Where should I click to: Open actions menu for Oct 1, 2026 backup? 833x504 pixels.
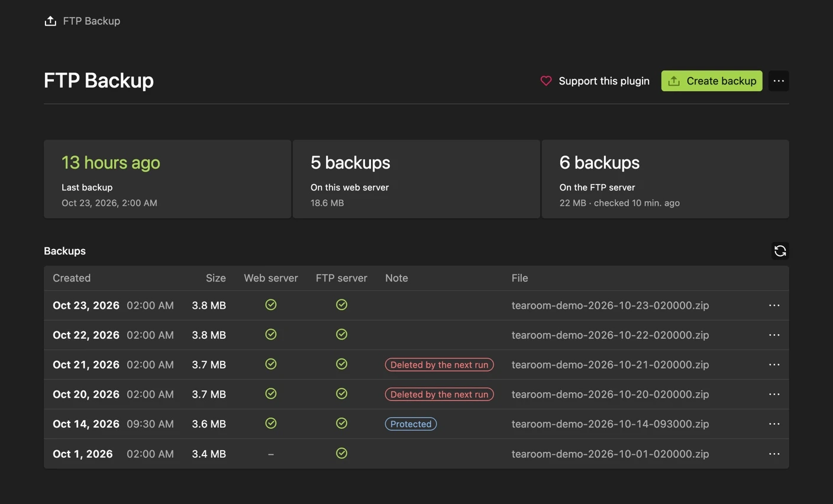[x=774, y=454]
